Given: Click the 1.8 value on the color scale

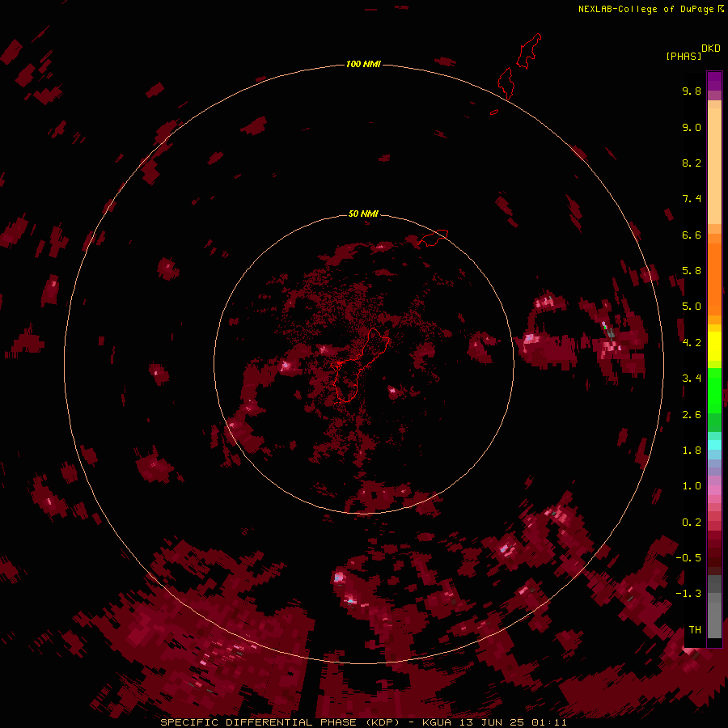Looking at the screenshot, I should (x=692, y=451).
